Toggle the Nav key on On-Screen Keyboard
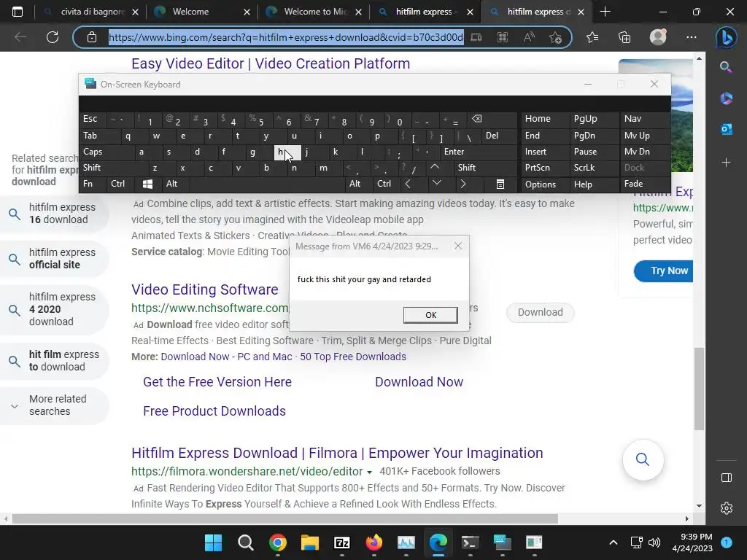Screen dimensions: 747x560 pyautogui.click(x=645, y=119)
